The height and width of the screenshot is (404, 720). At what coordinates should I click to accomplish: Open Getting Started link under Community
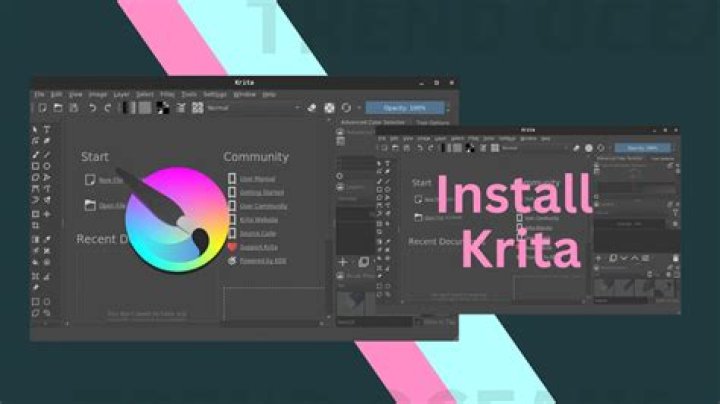click(261, 193)
